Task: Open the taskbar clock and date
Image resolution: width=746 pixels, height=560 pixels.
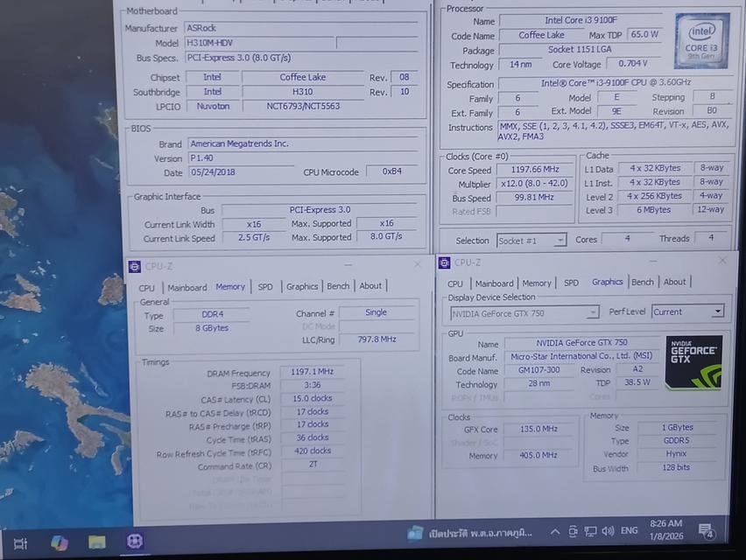Action: coord(666,530)
